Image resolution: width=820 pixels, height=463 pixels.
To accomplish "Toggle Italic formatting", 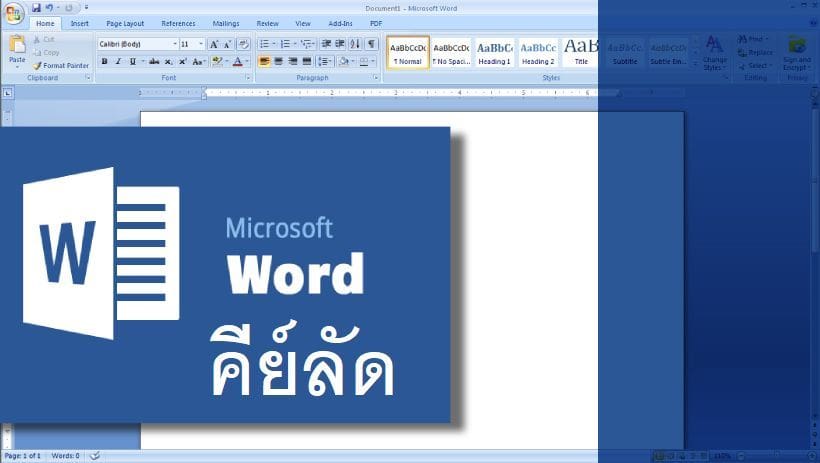I will (x=118, y=61).
